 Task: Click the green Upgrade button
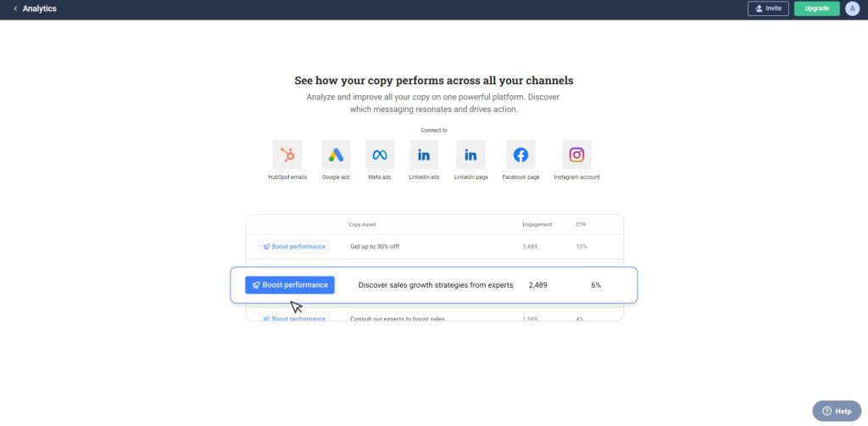click(x=817, y=8)
